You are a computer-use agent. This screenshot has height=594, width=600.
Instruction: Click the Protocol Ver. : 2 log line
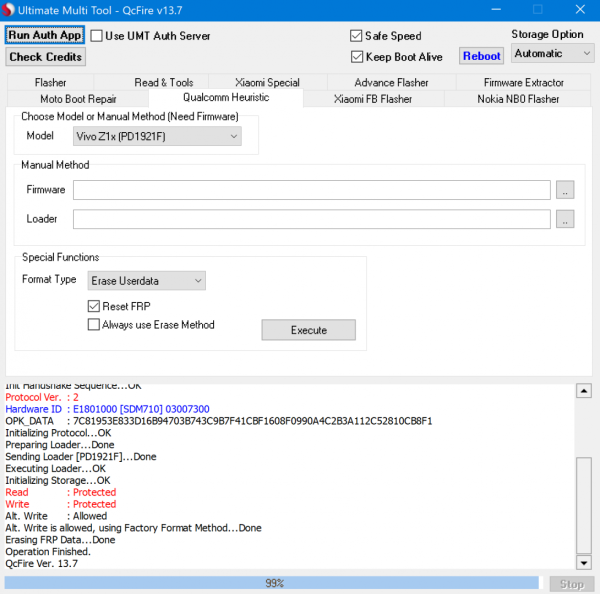(42, 397)
